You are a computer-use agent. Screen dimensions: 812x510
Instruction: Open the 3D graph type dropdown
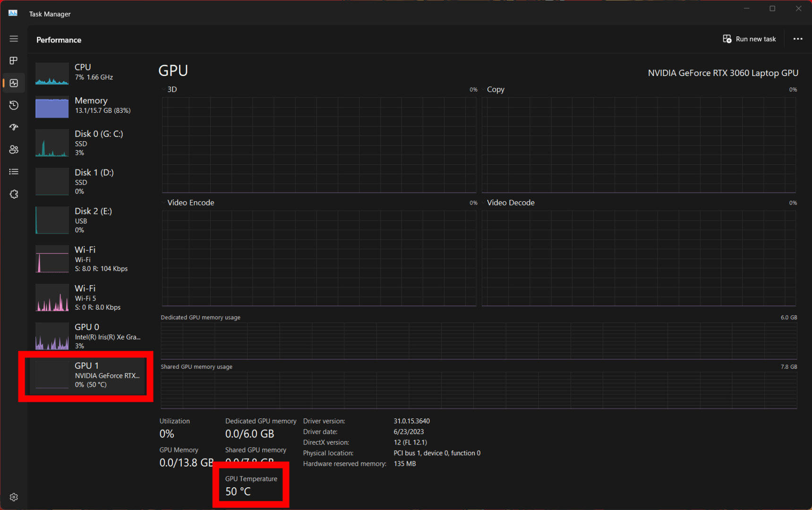[x=170, y=89]
